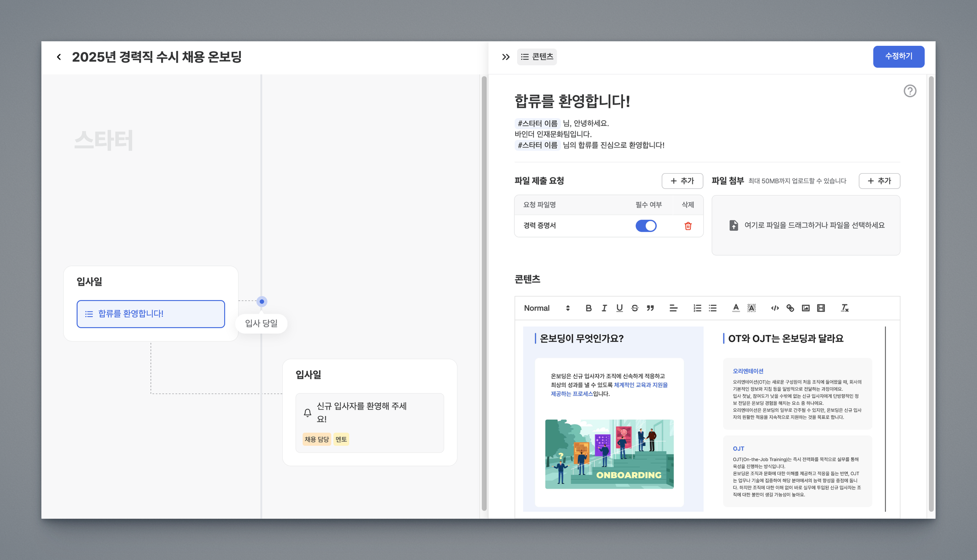Click the ONBOARDING illustration image
977x560 pixels.
[x=609, y=454]
